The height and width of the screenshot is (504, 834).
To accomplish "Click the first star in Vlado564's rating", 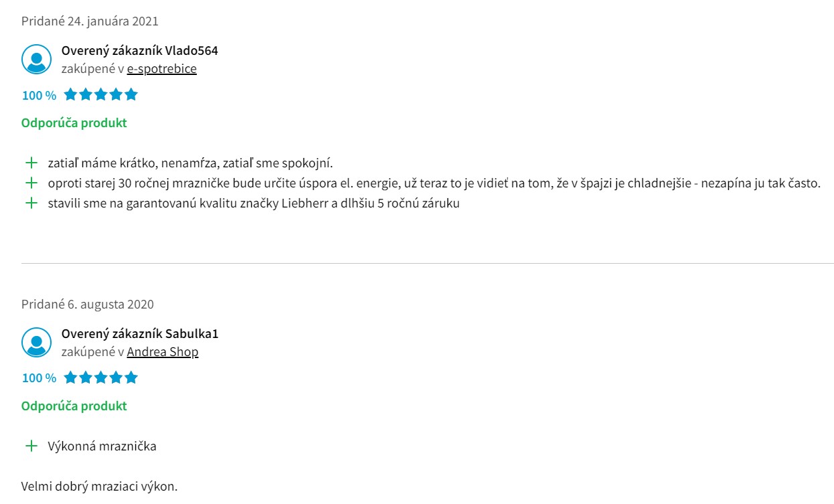I will tap(70, 94).
